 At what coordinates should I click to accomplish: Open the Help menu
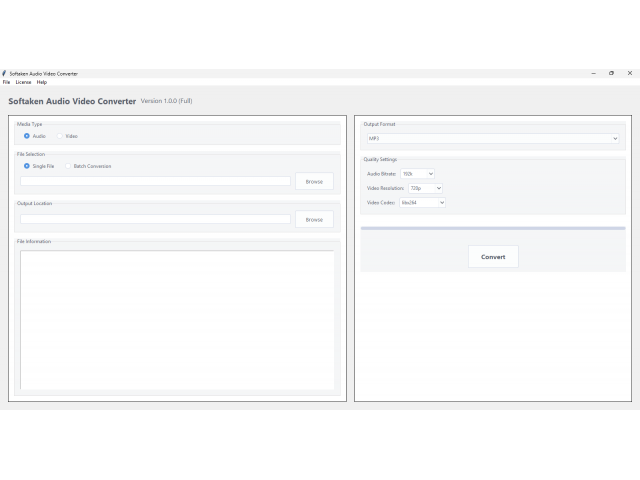coord(42,82)
